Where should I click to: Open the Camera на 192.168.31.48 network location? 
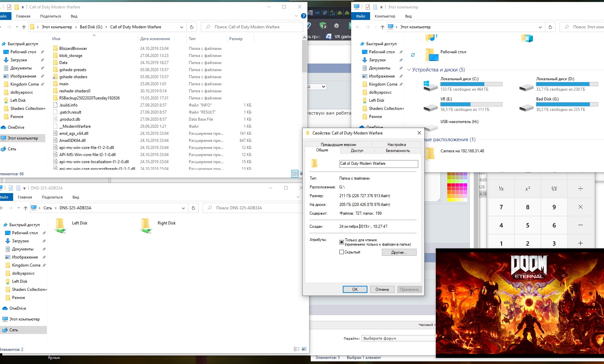[x=462, y=151]
